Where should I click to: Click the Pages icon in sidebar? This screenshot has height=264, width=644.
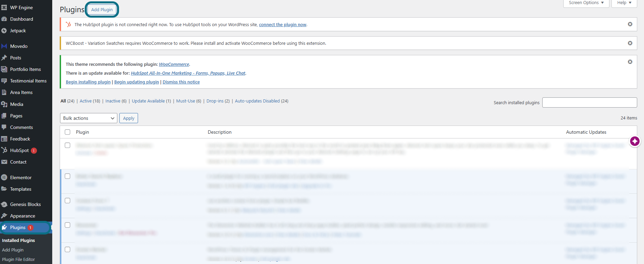4,116
